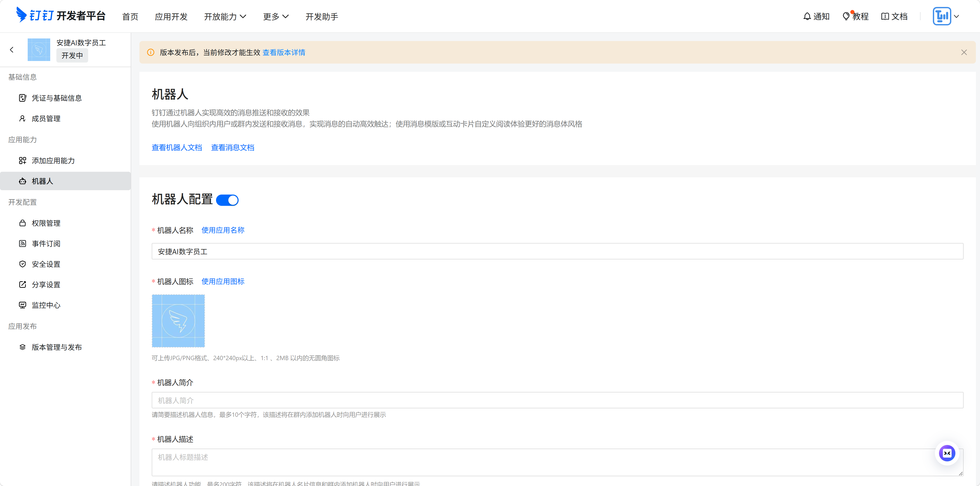
Task: Open the 开发助手 menu item
Action: click(x=322, y=17)
